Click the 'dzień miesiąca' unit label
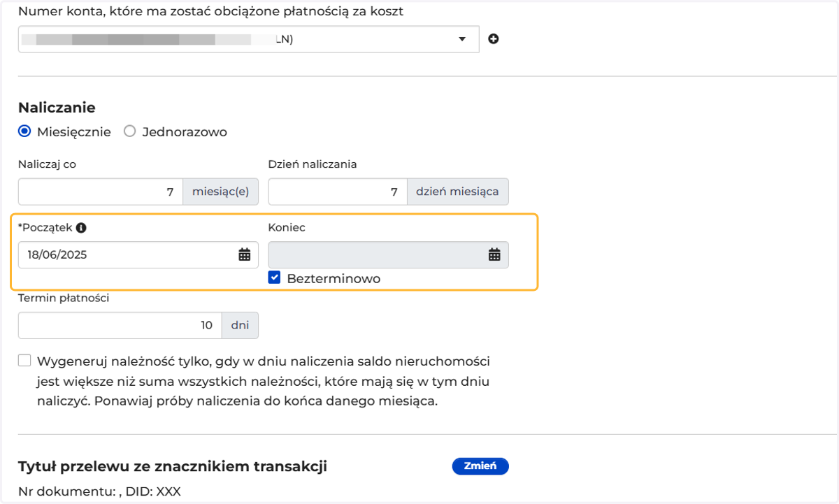This screenshot has width=839, height=504. coord(458,192)
